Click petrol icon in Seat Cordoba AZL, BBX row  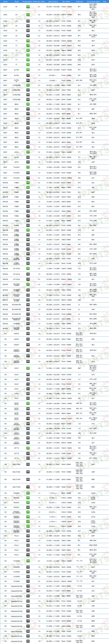tap(28, 85)
